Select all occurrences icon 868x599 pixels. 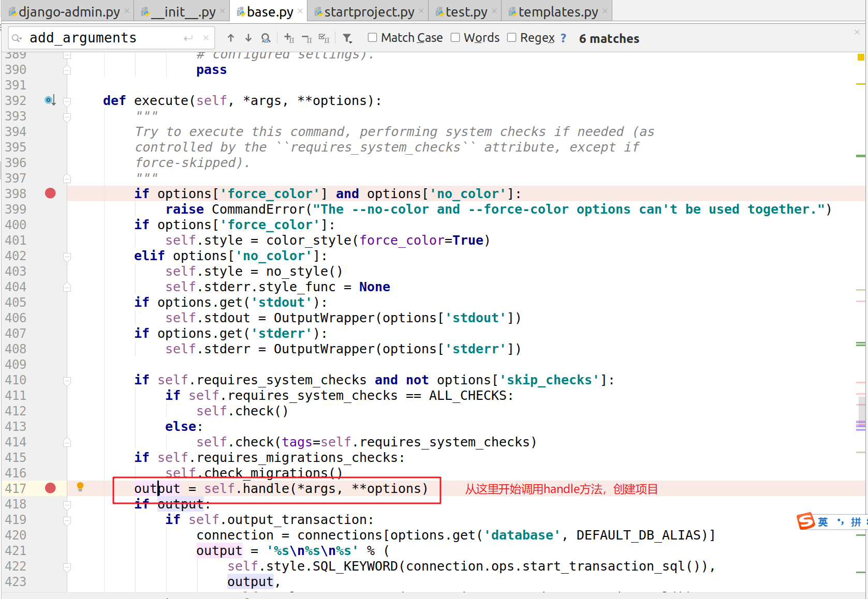pos(324,38)
